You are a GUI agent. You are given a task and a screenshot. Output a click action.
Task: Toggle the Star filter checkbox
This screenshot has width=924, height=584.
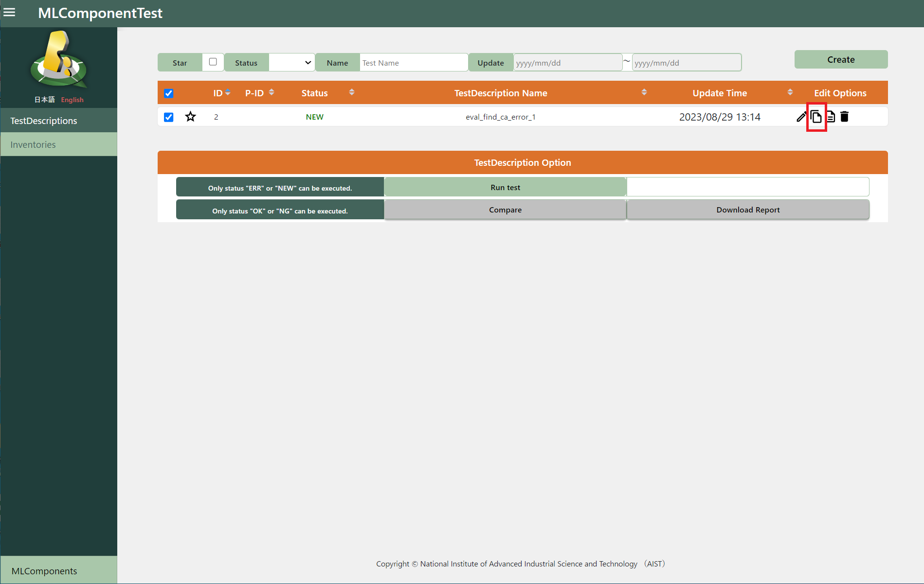pyautogui.click(x=213, y=62)
